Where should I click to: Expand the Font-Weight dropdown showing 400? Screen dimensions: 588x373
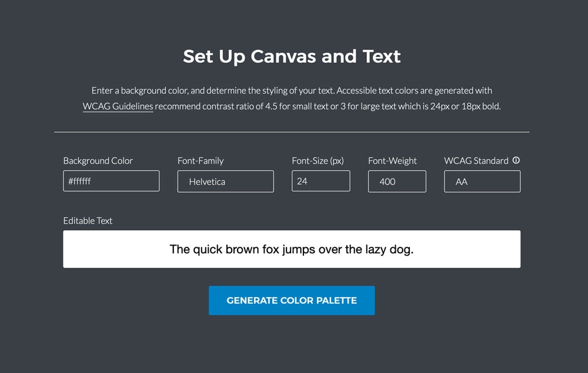(x=397, y=182)
